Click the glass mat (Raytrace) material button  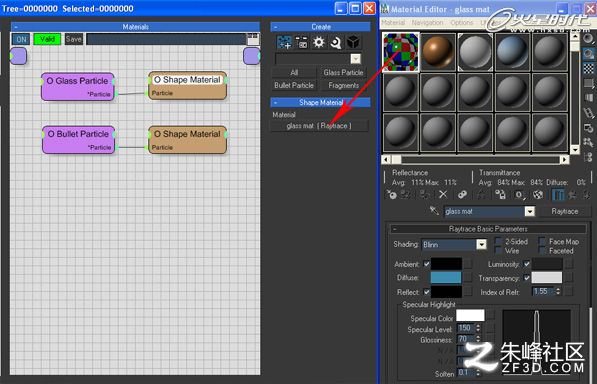click(x=319, y=126)
